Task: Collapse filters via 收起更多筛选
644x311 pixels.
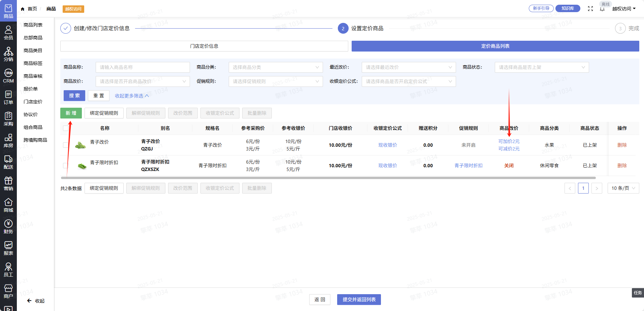Action: (x=131, y=96)
